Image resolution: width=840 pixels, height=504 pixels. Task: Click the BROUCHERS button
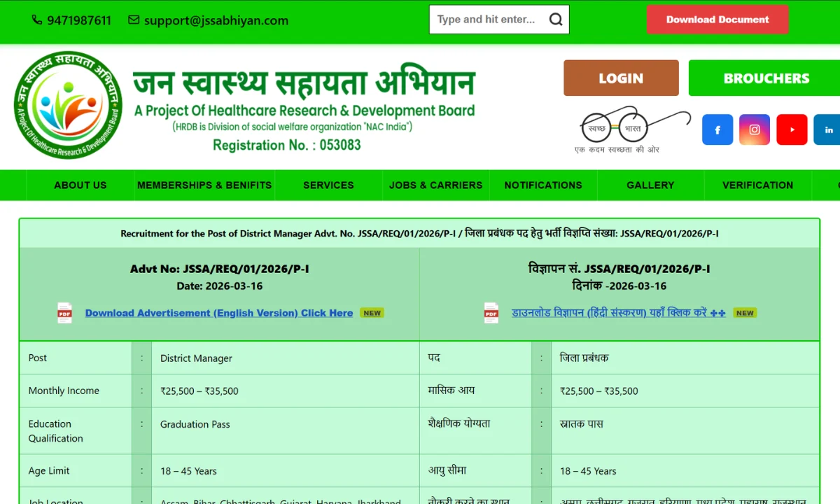pos(764,78)
